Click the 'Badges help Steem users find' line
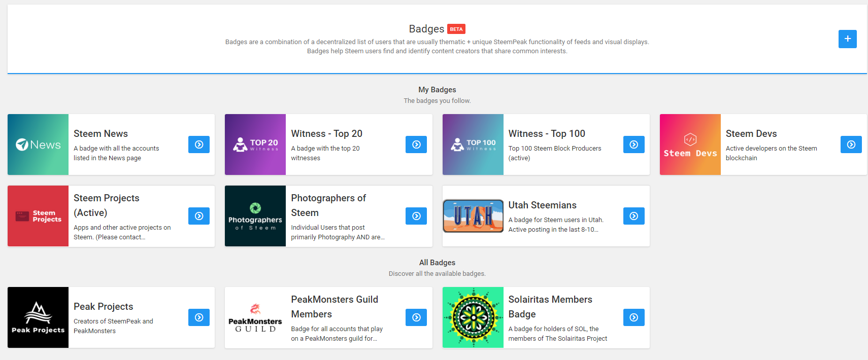 click(437, 51)
